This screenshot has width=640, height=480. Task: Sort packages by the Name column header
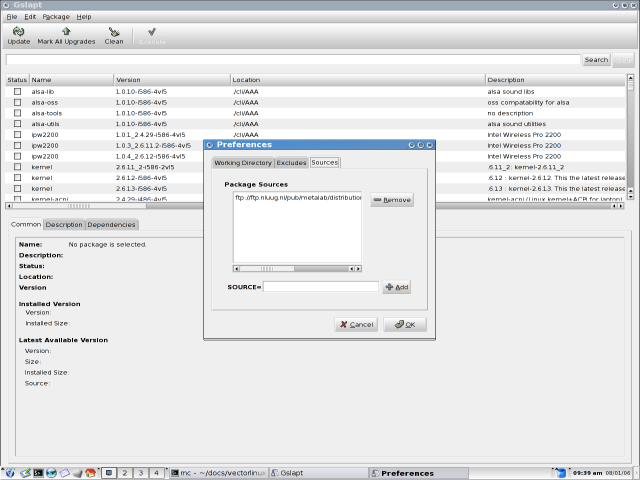(x=70, y=79)
